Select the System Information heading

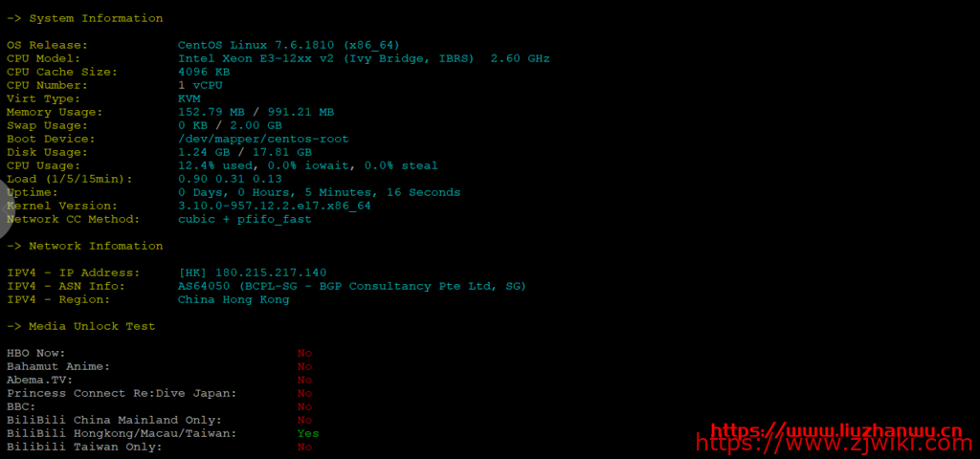click(x=85, y=19)
